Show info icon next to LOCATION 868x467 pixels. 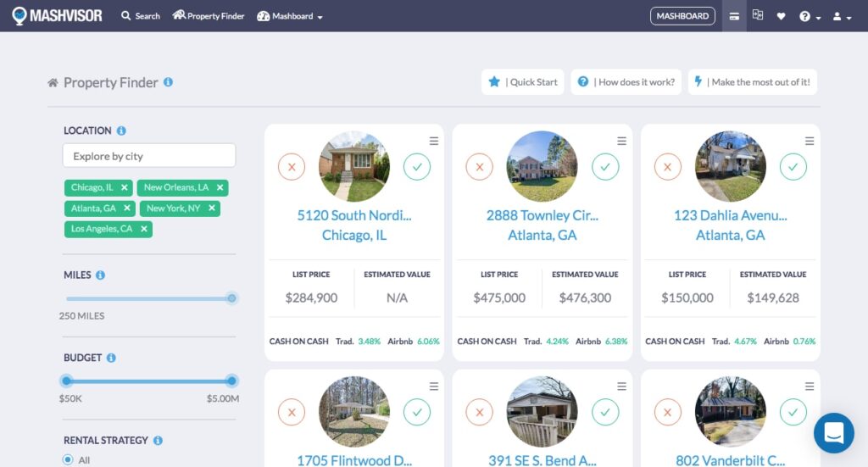point(121,131)
